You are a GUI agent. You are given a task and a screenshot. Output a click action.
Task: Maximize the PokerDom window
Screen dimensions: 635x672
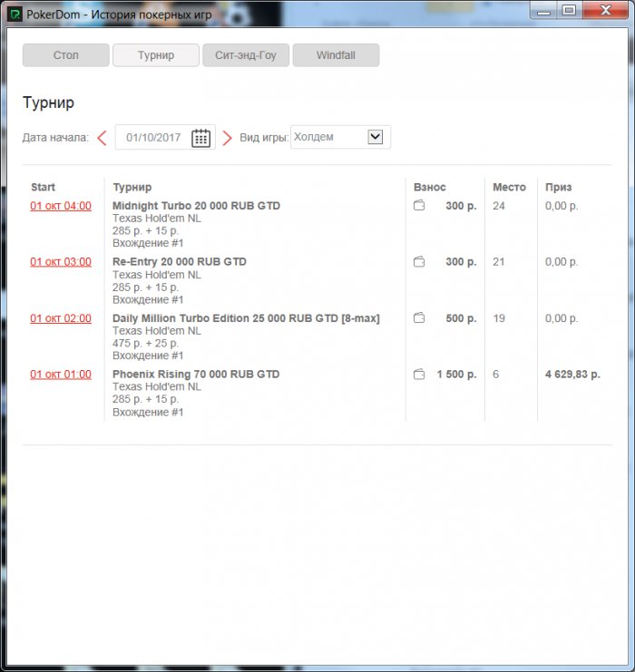569,10
